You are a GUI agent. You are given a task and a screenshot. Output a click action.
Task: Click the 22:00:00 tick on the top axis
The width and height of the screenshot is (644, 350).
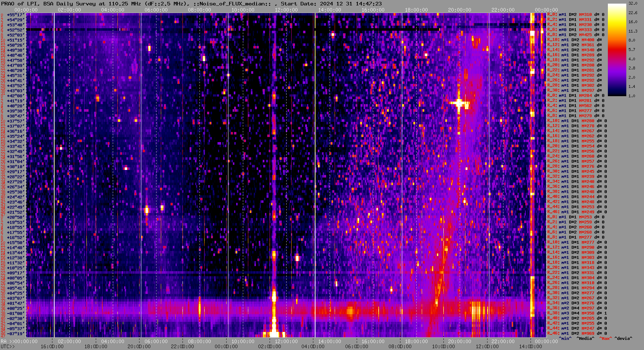pos(503,10)
